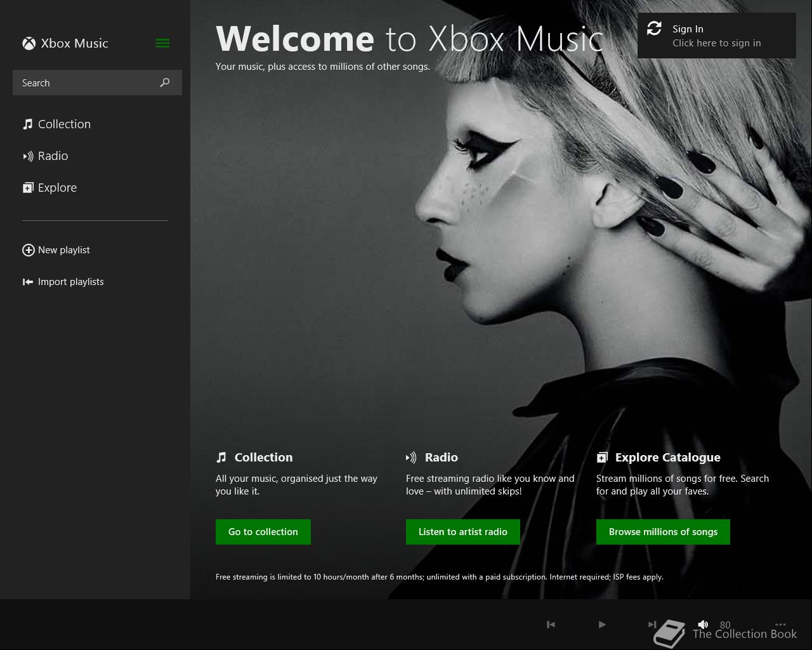Click the free streaming disclaimer text

point(440,577)
